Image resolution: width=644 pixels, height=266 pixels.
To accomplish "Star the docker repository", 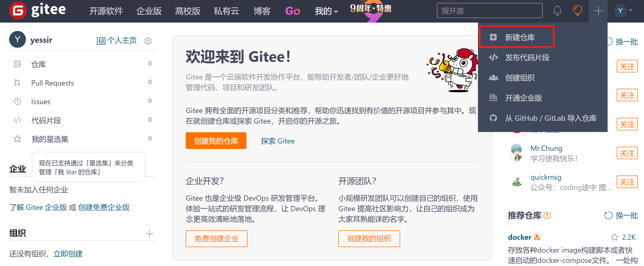I will pyautogui.click(x=614, y=237).
